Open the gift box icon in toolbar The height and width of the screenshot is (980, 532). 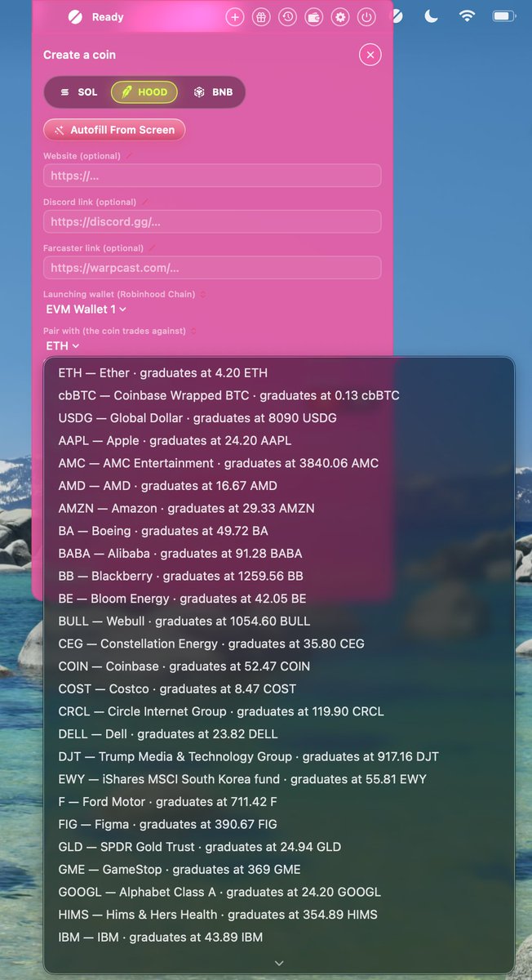(261, 16)
